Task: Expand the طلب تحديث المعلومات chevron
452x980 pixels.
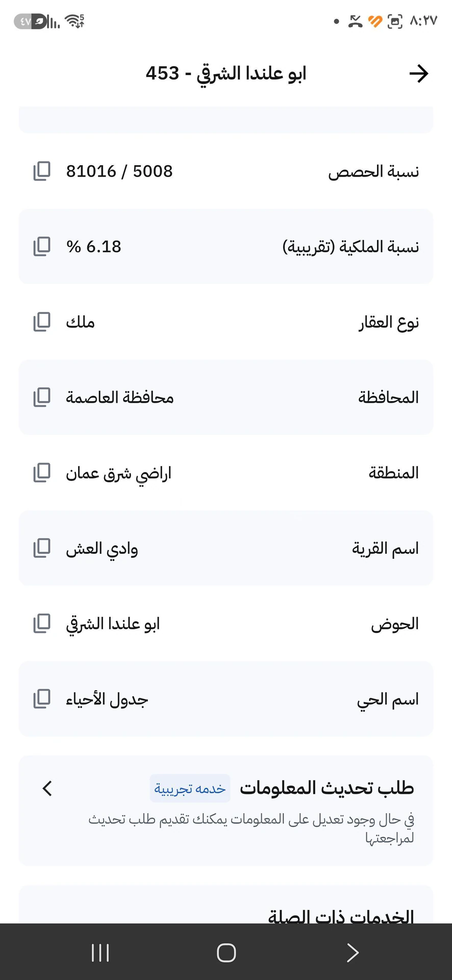Action: (47, 788)
